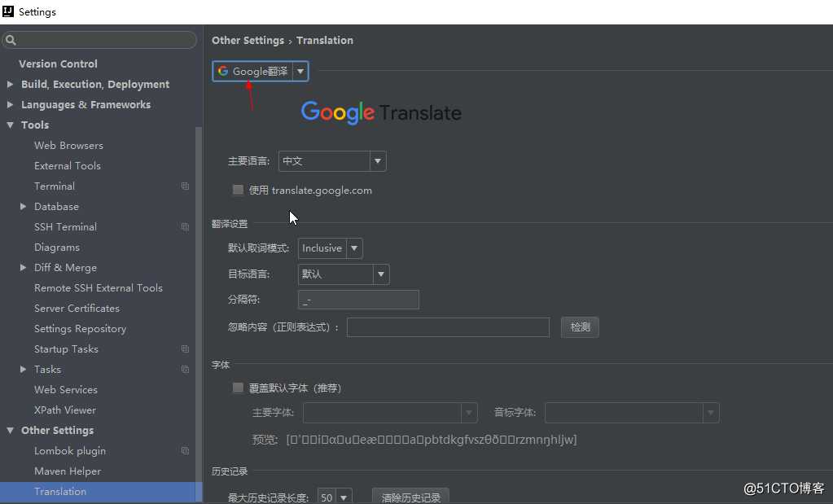Image resolution: width=833 pixels, height=504 pixels.
Task: Open the 主要语言 language dropdown
Action: point(332,161)
